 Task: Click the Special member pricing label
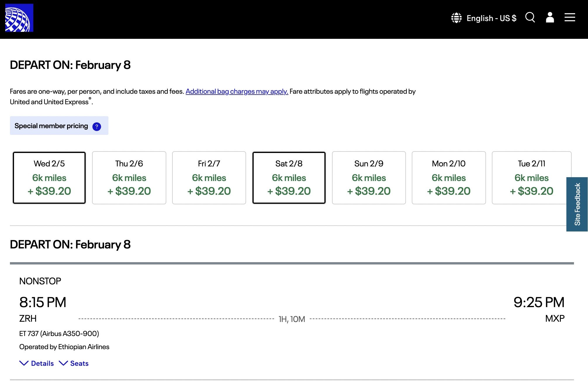coord(51,126)
